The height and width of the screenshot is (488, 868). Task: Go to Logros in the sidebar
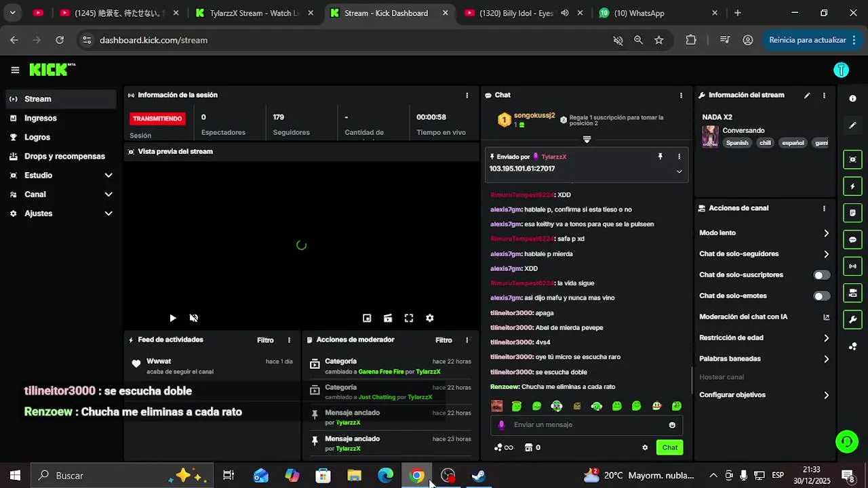pos(61,137)
